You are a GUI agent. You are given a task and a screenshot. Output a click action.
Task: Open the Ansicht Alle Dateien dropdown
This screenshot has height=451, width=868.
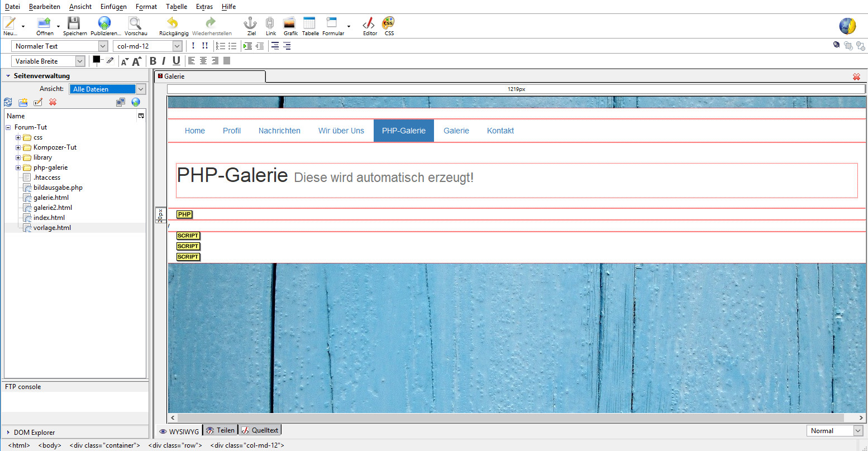[108, 89]
